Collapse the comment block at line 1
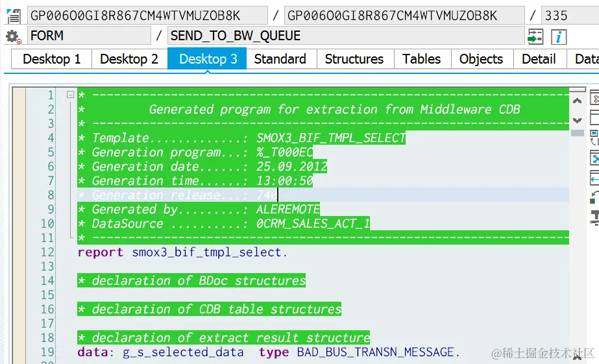This screenshot has height=364, width=599. 70,94
